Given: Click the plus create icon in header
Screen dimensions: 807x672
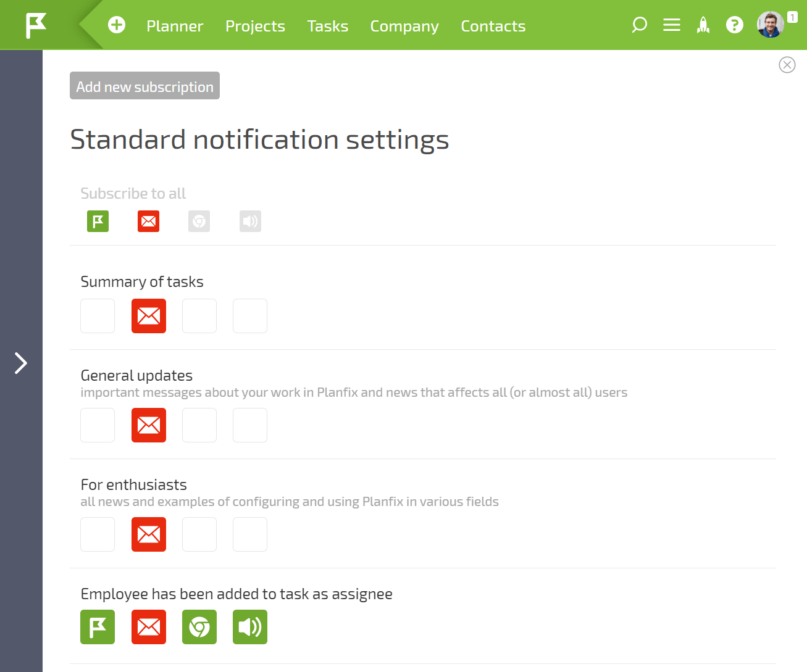Looking at the screenshot, I should pyautogui.click(x=117, y=25).
